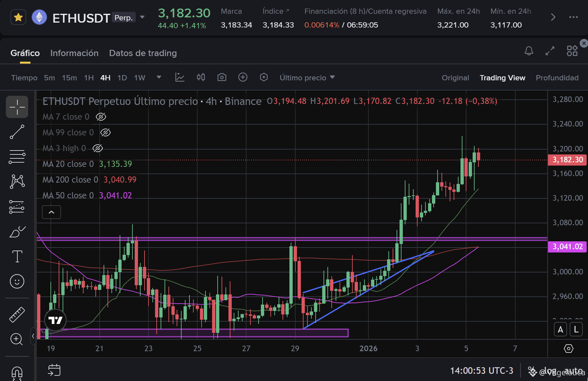Open the Último precio dropdown
The height and width of the screenshot is (381, 588).
tap(307, 78)
